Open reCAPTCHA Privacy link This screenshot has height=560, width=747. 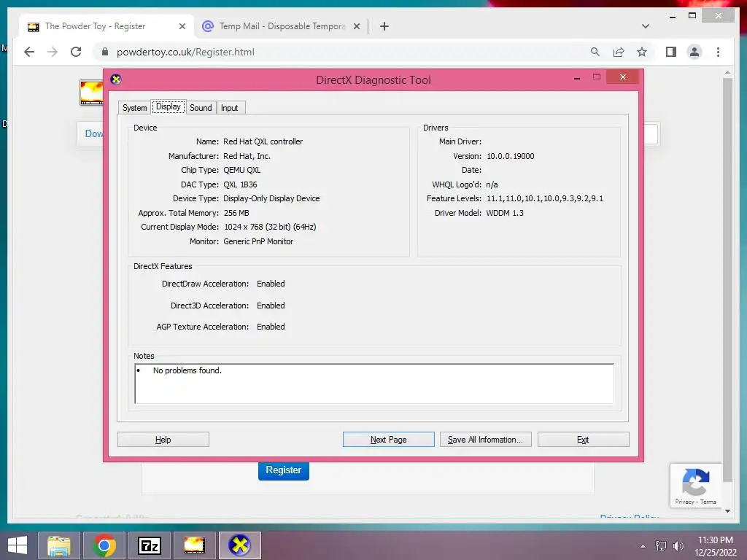tap(684, 502)
